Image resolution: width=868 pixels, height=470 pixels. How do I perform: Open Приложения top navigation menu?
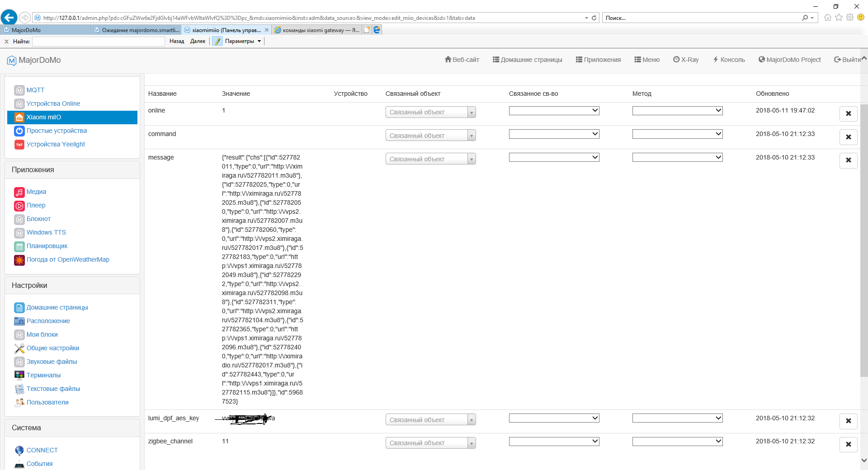click(599, 60)
